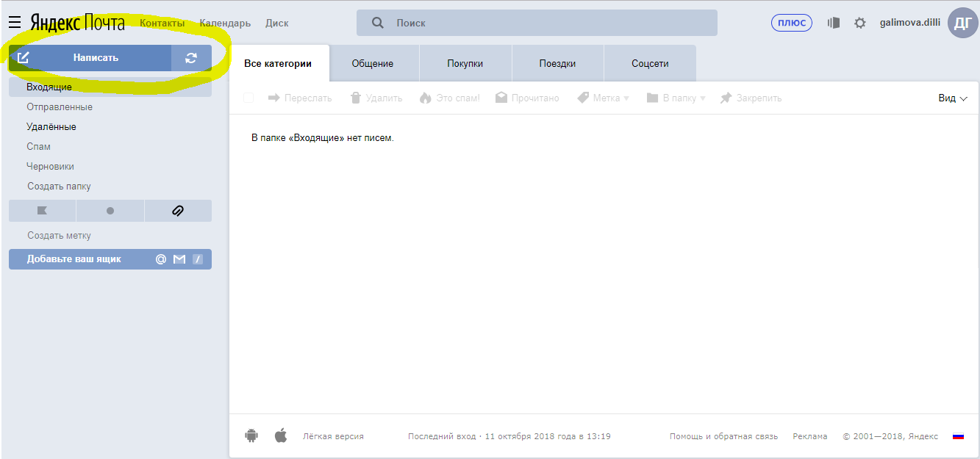The image size is (980, 459).
Task: Click the Apple app icon in the footer
Action: [x=281, y=435]
